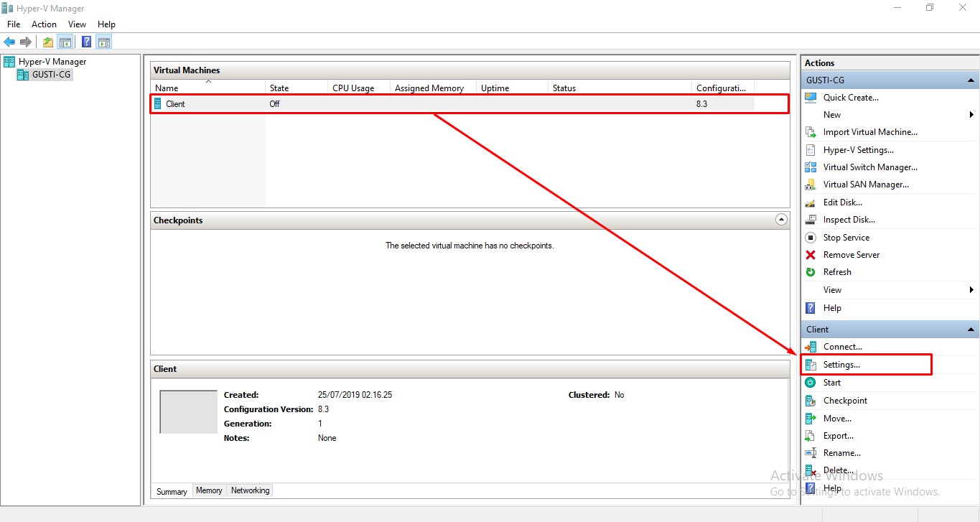Open Help under the GUSTI-CG actions
This screenshot has height=522, width=980.
coord(832,308)
